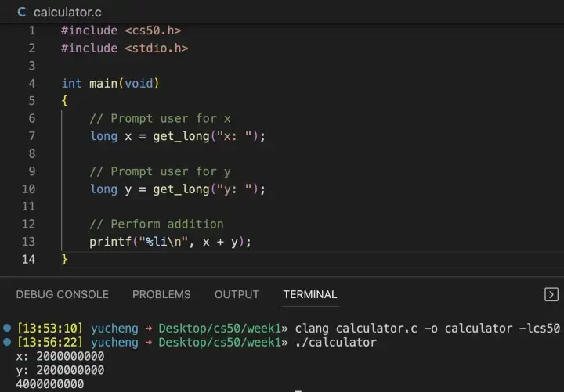Click the [13:53:10] timestamp in terminal
Screen dimensions: 564x392
tap(50, 329)
